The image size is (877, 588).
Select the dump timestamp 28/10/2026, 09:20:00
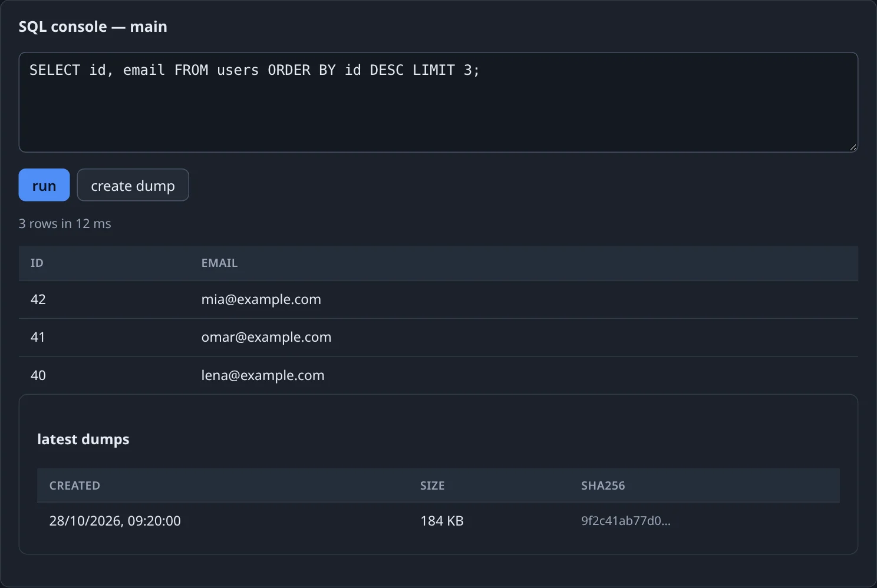(x=115, y=521)
